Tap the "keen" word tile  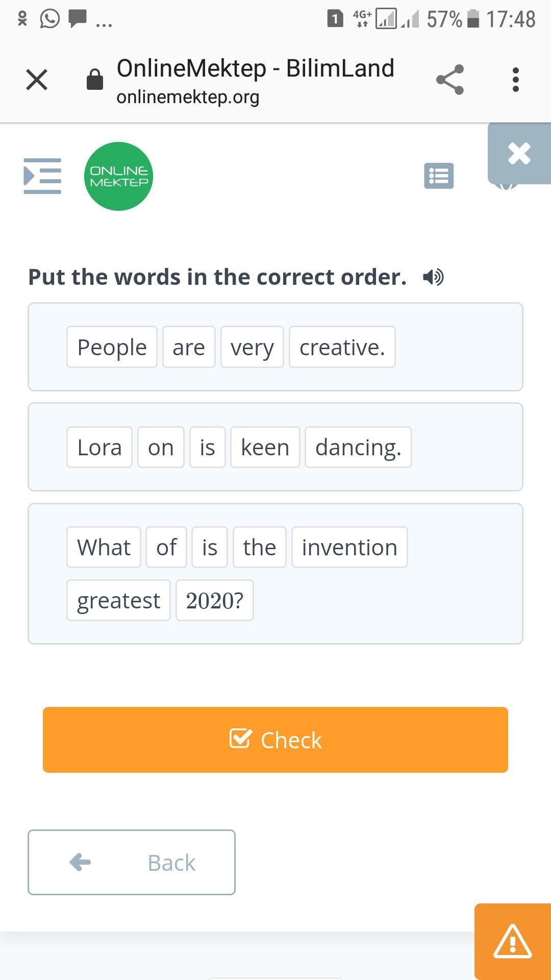(x=265, y=447)
